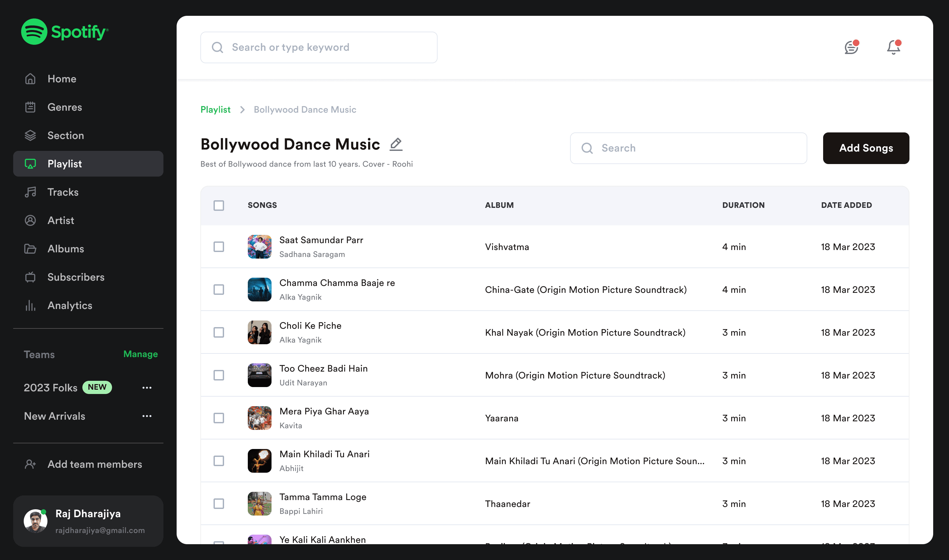This screenshot has width=949, height=560.
Task: Select the Choli Ke Piche checkbox
Action: (219, 332)
